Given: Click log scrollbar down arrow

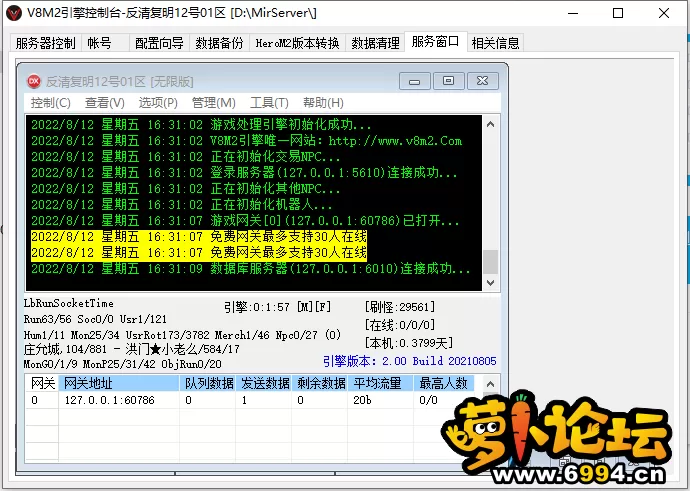Looking at the screenshot, I should tap(491, 282).
